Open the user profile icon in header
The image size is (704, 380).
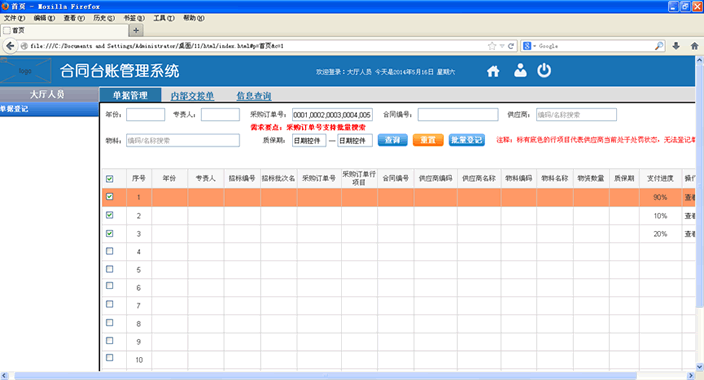tap(520, 70)
